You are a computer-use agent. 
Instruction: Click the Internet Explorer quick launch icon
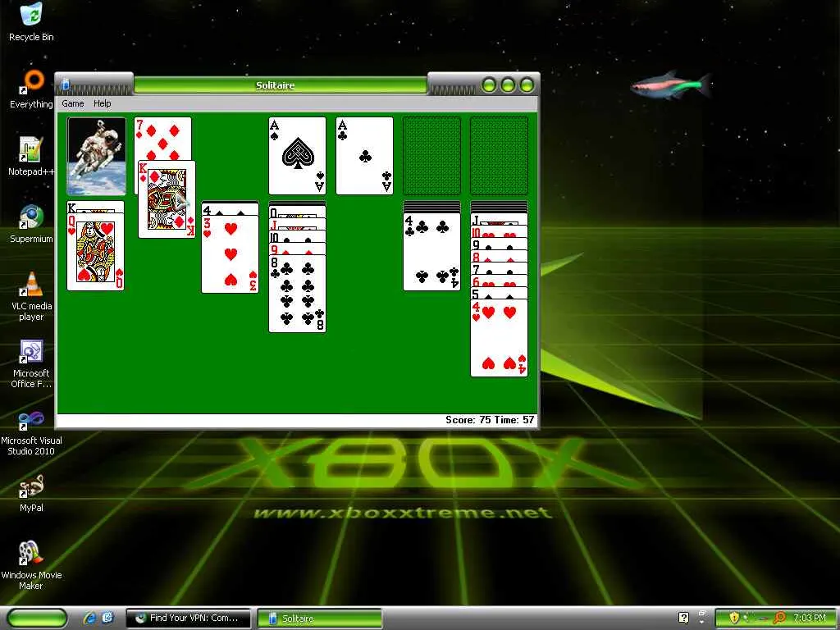89,618
